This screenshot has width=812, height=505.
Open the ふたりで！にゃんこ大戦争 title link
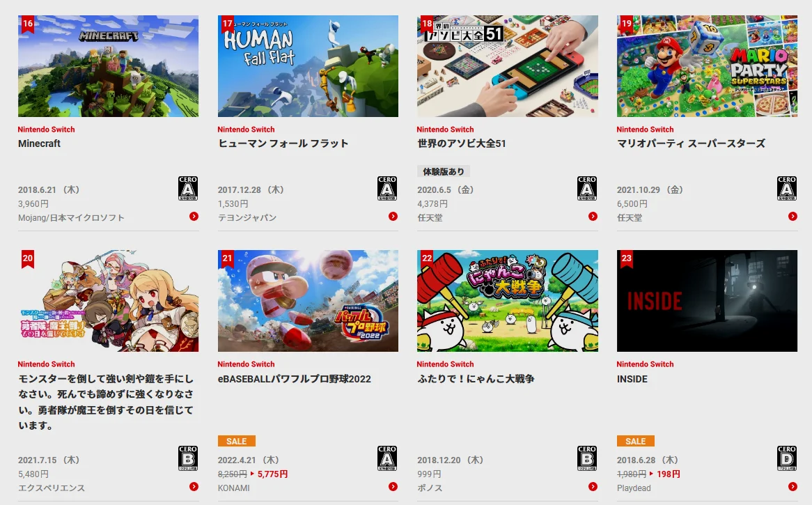tap(476, 379)
